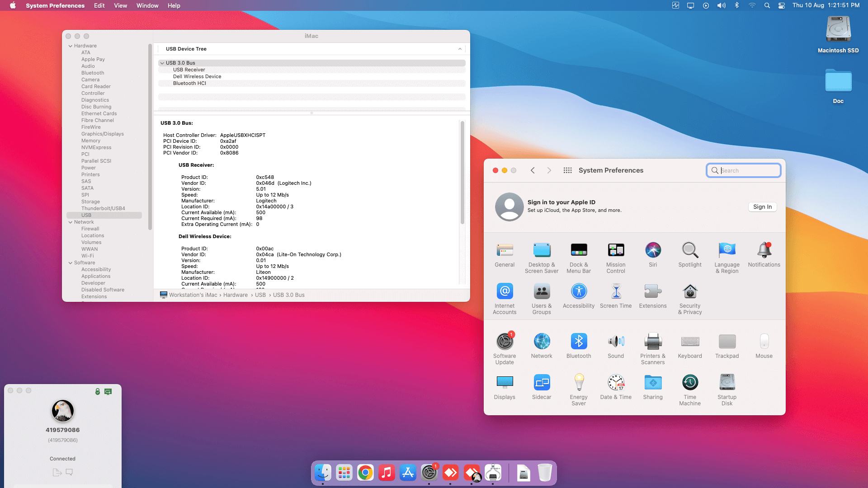Open Trackpad preferences pane

coord(727,346)
